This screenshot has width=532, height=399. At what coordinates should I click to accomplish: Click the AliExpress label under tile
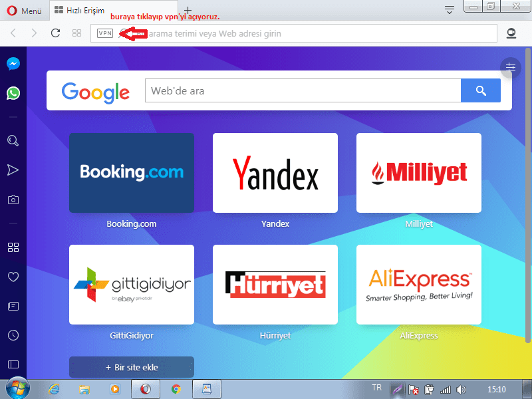419,336
